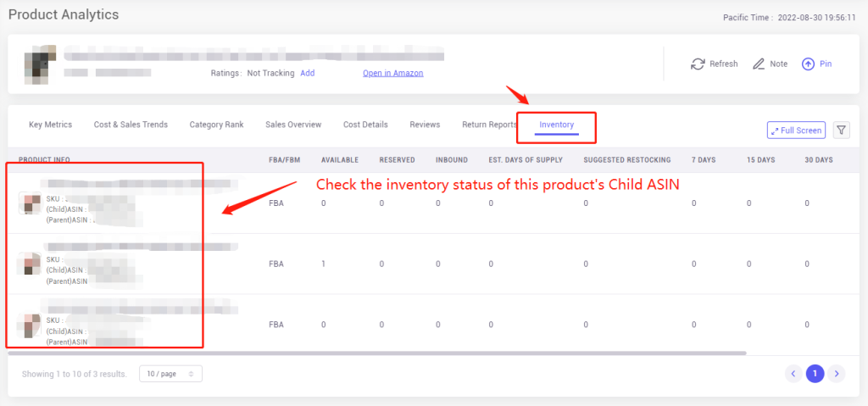Open the Category Rank tab
Screen dimensions: 868x406
(x=216, y=125)
